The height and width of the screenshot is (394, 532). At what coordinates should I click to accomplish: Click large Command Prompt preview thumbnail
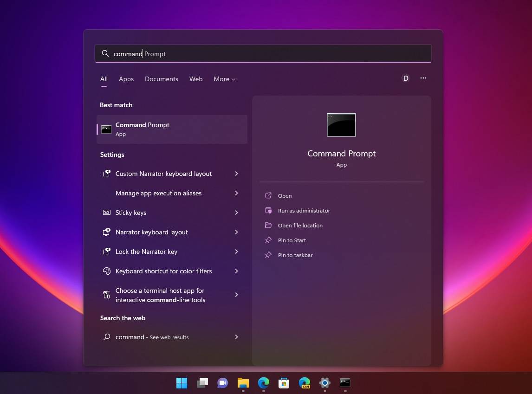341,125
